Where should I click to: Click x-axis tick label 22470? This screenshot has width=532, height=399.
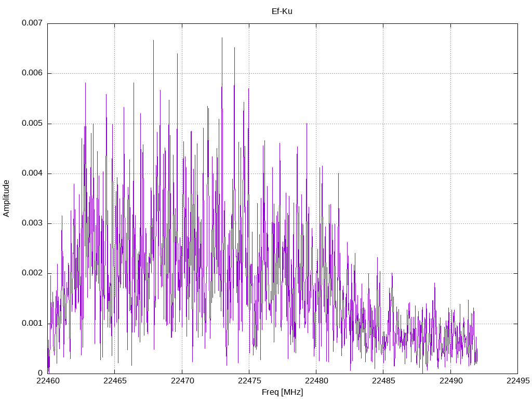pos(182,381)
